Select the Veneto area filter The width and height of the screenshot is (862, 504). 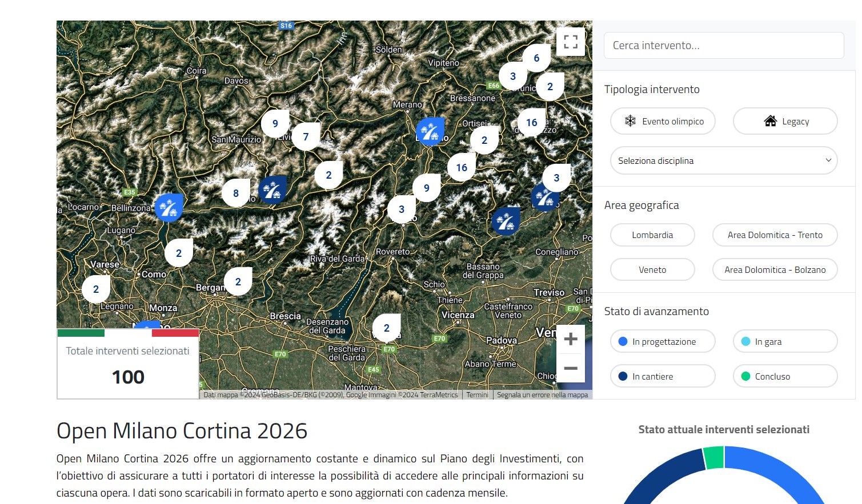(x=652, y=269)
